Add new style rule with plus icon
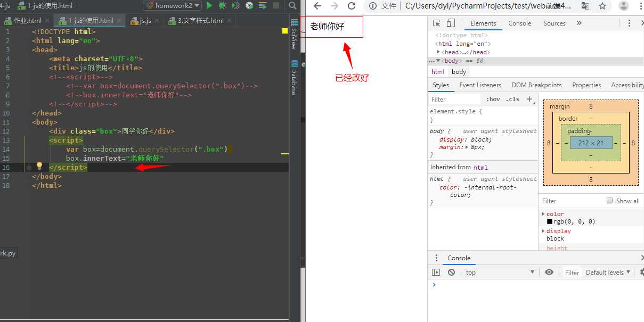 (529, 99)
